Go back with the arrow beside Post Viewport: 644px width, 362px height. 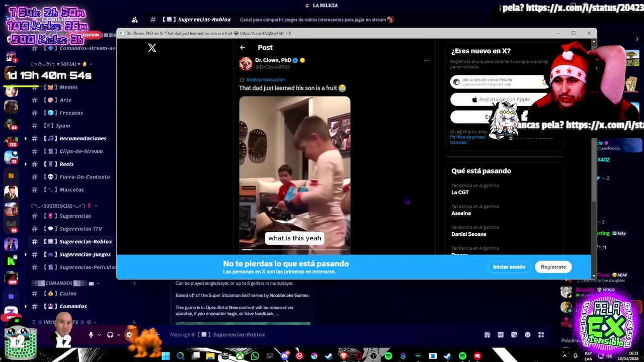coord(243,48)
